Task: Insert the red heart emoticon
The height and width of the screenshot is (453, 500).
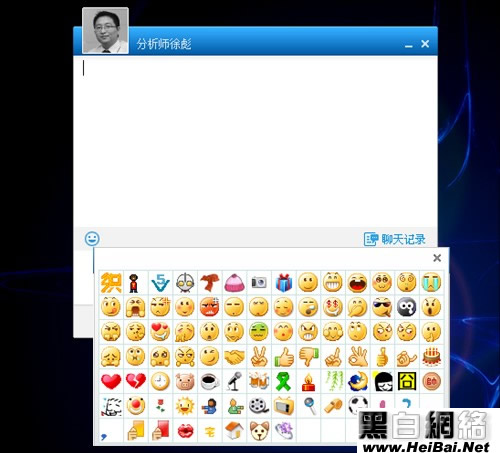Action: (111, 381)
